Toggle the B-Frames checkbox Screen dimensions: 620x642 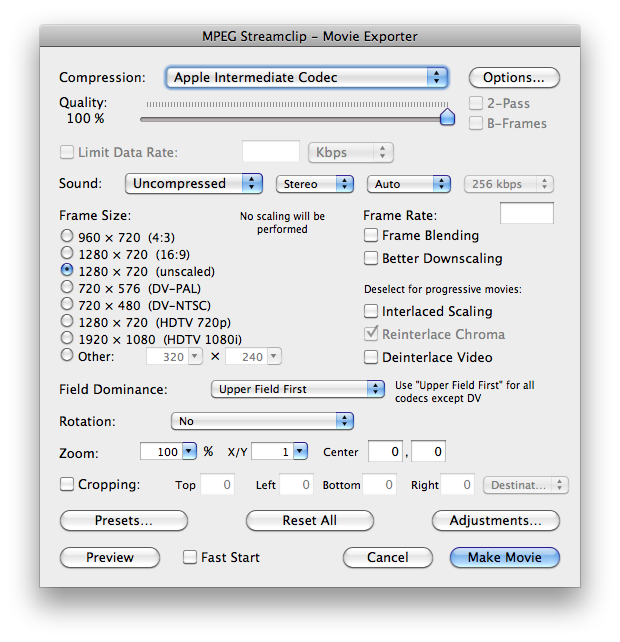click(476, 123)
